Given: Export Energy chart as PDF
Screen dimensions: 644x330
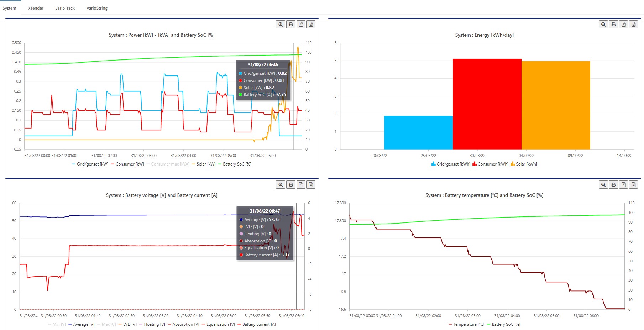Looking at the screenshot, I should 623,25.
